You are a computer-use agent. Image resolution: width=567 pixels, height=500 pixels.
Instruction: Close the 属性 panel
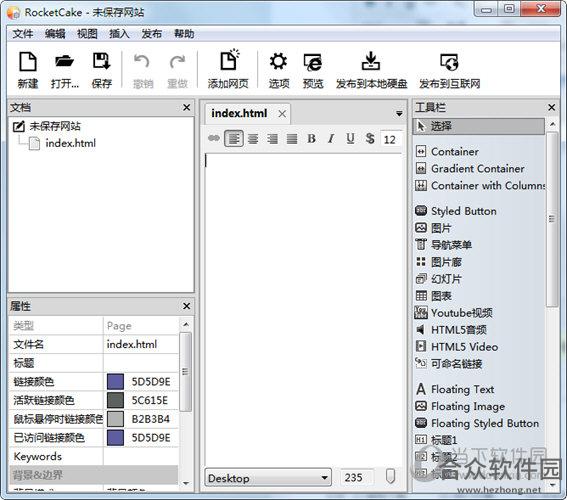point(187,306)
